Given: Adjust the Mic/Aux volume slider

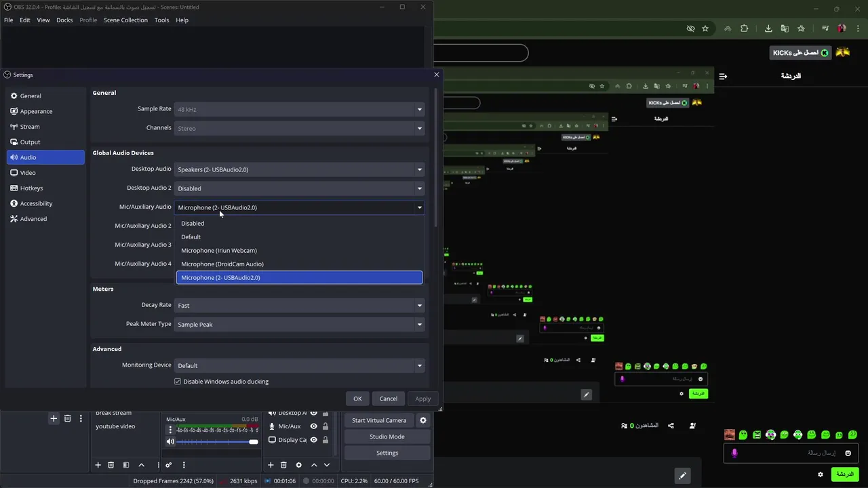Looking at the screenshot, I should click(x=218, y=442).
